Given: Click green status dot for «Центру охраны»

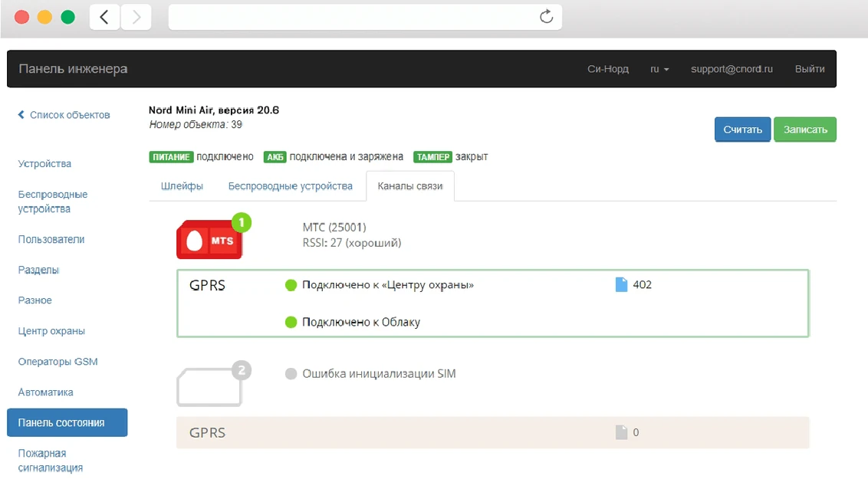Looking at the screenshot, I should click(x=291, y=285).
